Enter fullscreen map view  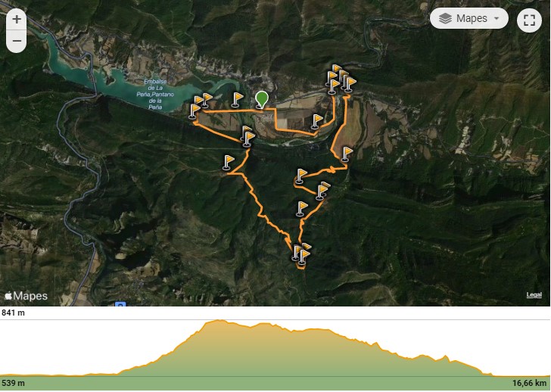[x=529, y=20]
